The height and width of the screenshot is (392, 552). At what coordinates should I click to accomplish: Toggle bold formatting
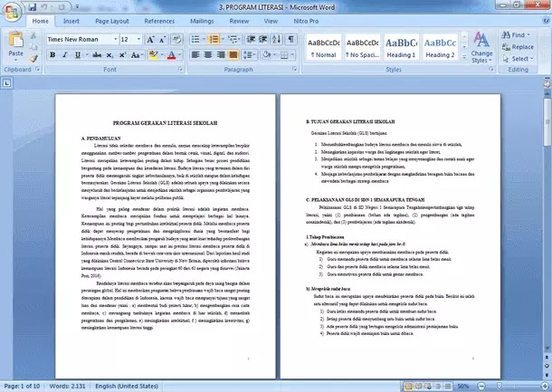(x=52, y=55)
